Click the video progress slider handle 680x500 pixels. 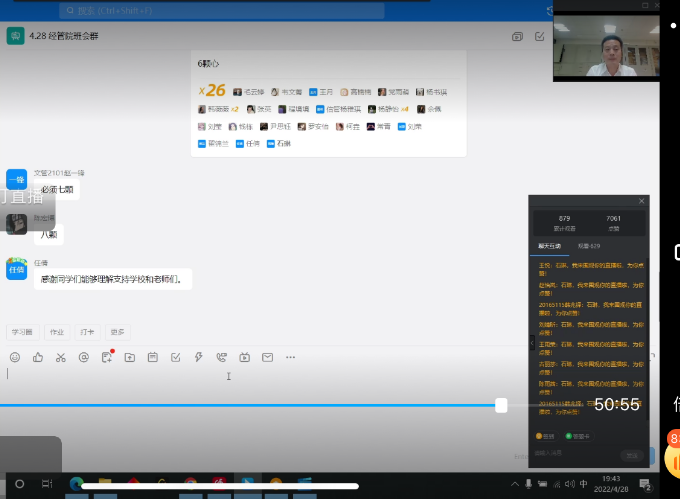[501, 405]
